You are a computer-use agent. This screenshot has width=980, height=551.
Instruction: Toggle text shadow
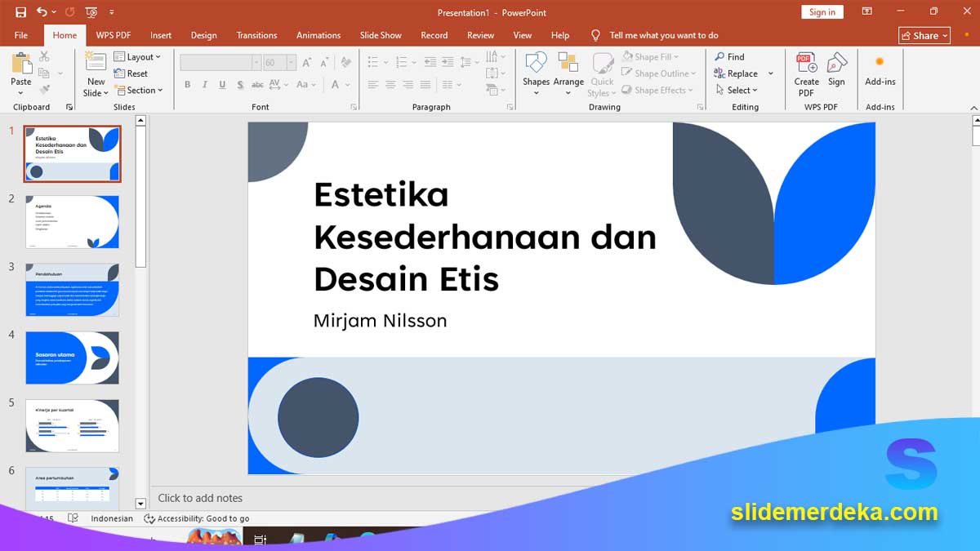239,84
